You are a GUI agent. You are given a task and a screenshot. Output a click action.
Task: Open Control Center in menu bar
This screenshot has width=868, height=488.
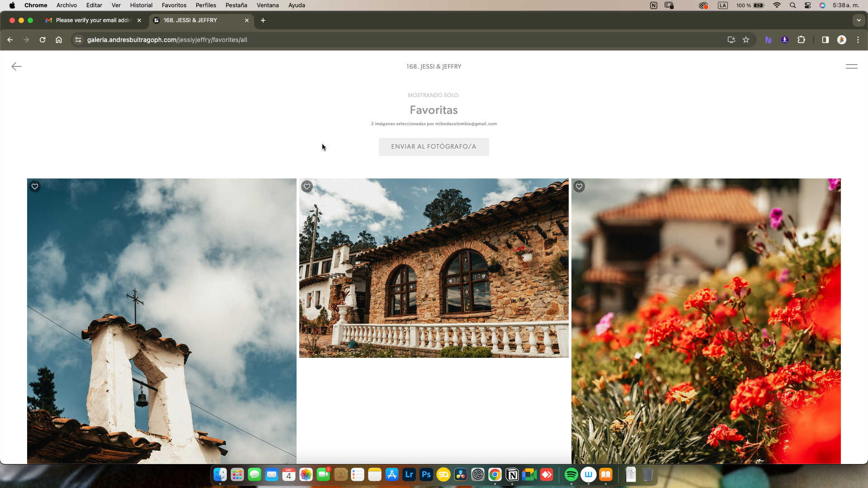pyautogui.click(x=807, y=5)
